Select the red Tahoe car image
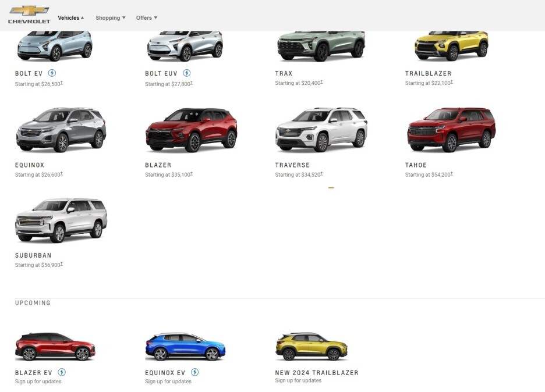 (451, 130)
